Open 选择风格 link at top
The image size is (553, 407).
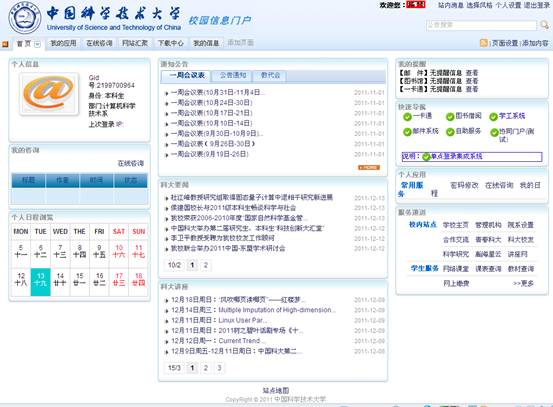pyautogui.click(x=479, y=5)
